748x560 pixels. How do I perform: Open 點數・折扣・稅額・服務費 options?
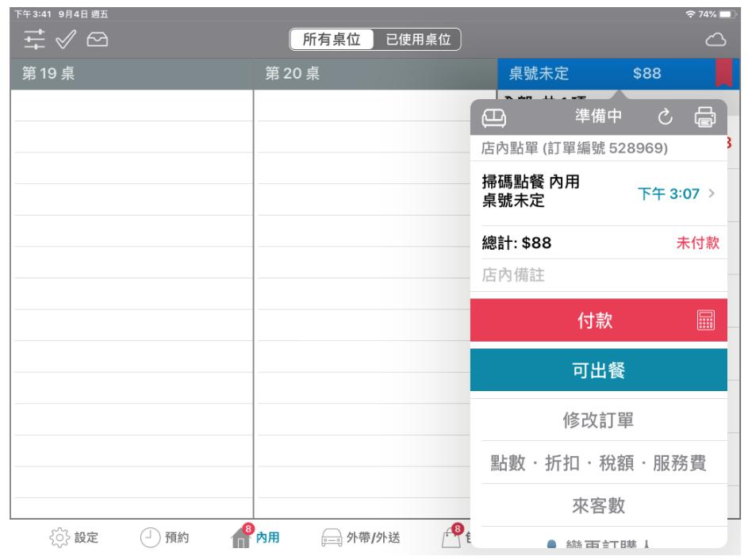598,463
